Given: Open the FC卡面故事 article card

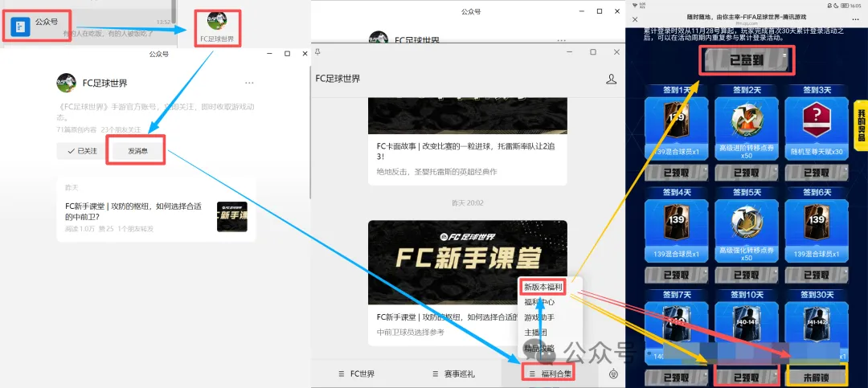Looking at the screenshot, I should [x=467, y=141].
